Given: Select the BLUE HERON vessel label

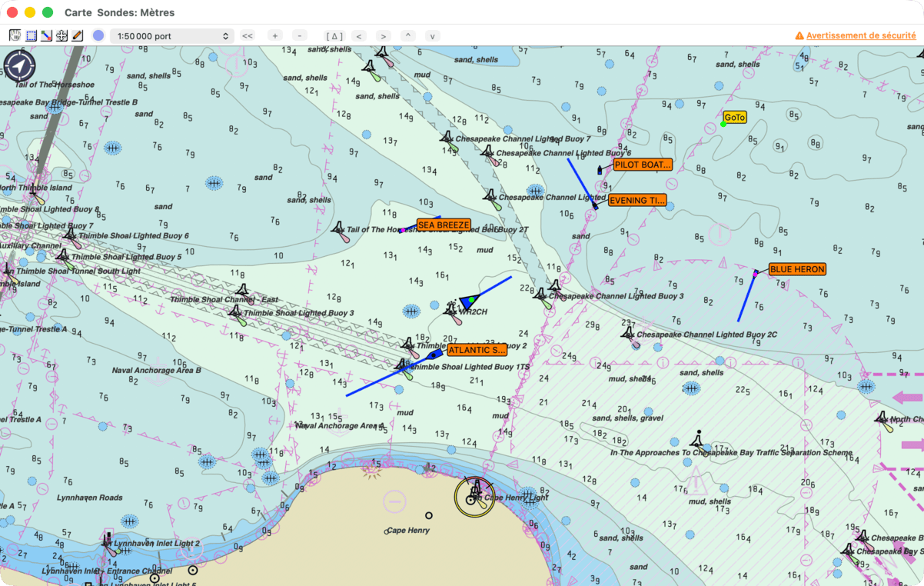Looking at the screenshot, I should [797, 269].
